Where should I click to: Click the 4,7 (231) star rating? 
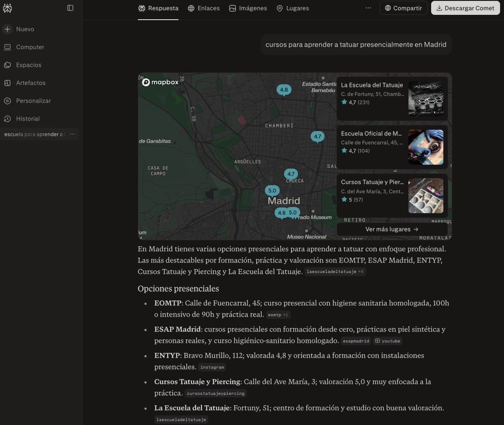coord(356,102)
